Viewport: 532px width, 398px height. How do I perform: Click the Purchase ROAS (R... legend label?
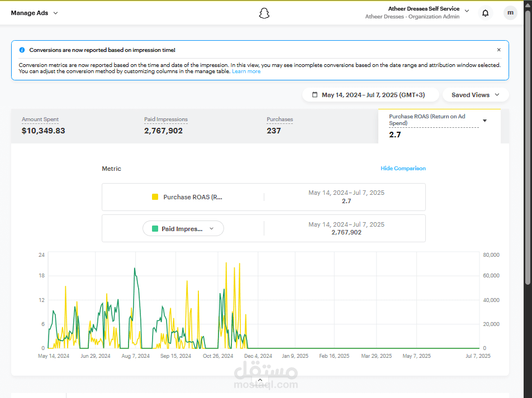click(193, 197)
